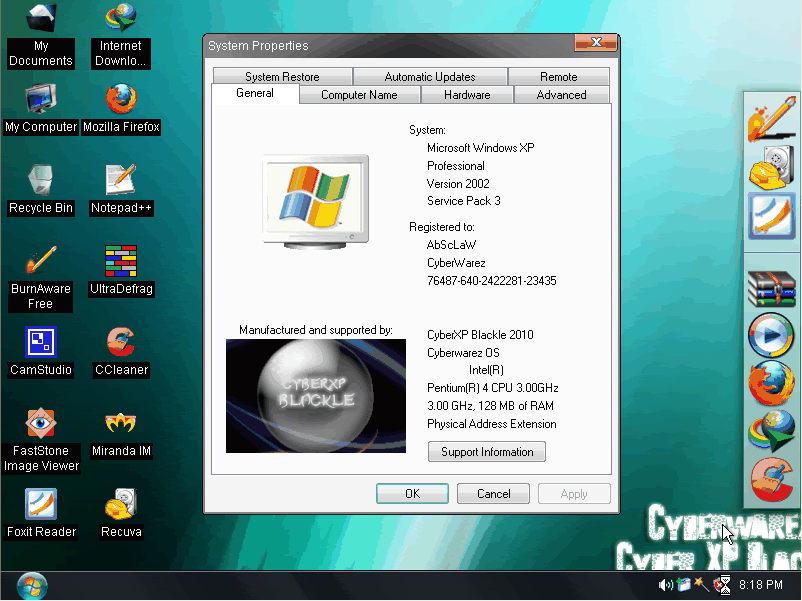Click the text Physical Address Extension

click(492, 424)
